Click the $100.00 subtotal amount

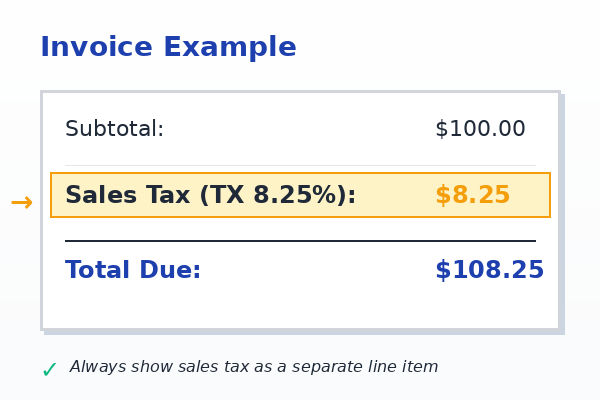coord(480,130)
